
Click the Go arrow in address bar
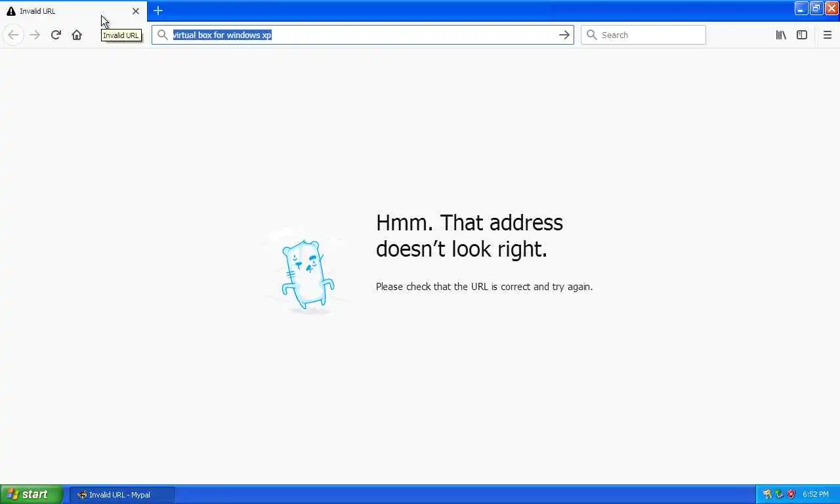[564, 35]
